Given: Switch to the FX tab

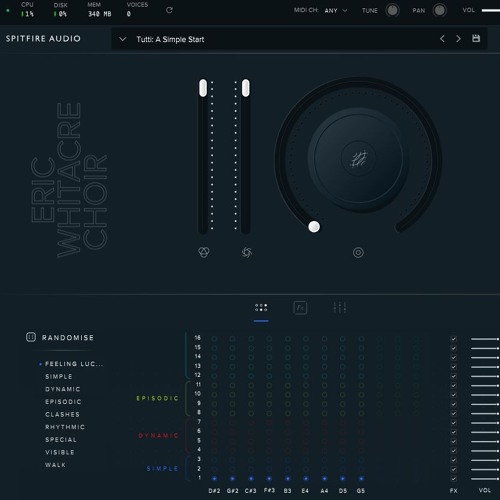Looking at the screenshot, I should pyautogui.click(x=300, y=307).
